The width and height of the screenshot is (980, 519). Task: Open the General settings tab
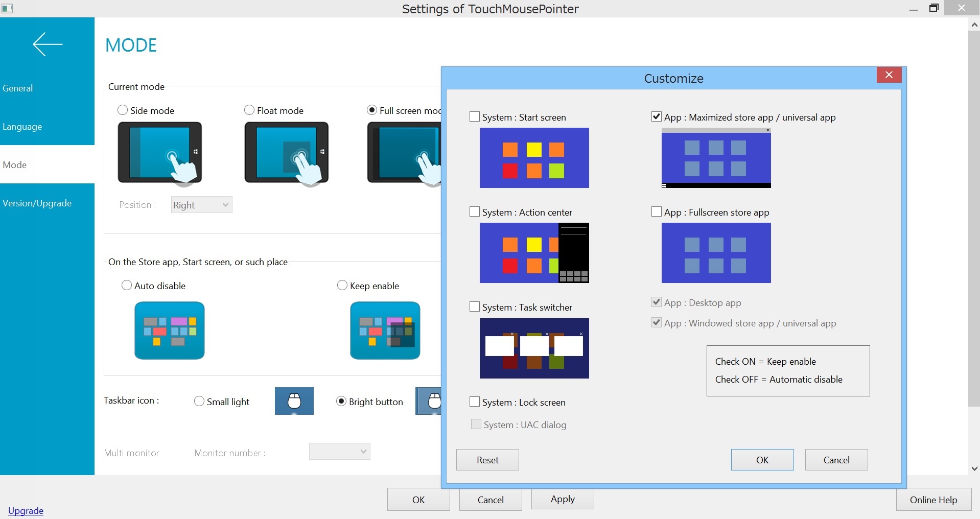pyautogui.click(x=18, y=88)
